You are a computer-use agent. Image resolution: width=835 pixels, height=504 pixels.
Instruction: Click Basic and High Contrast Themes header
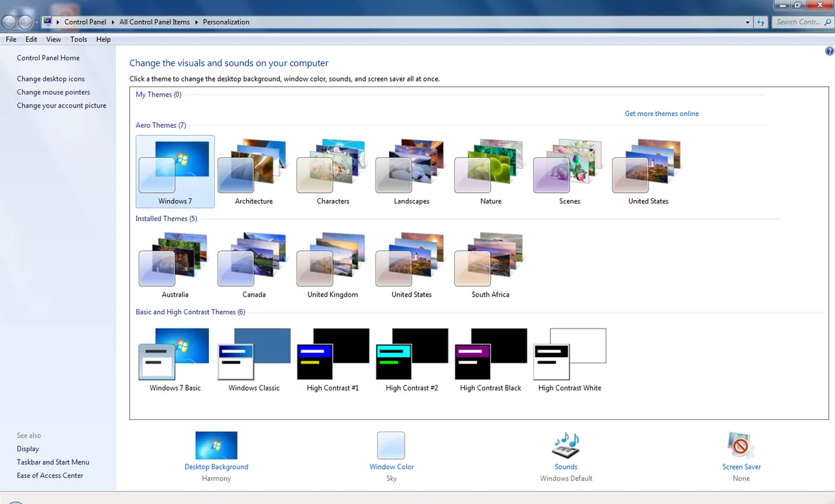tap(190, 312)
